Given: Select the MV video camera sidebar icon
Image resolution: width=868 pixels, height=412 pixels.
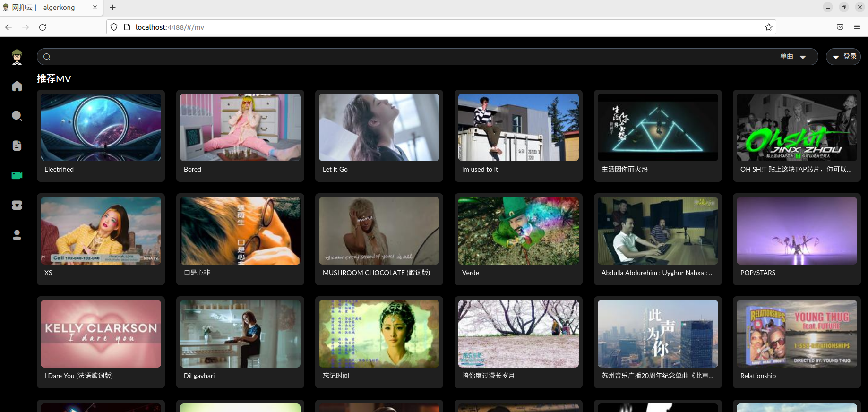Looking at the screenshot, I should pyautogui.click(x=17, y=175).
